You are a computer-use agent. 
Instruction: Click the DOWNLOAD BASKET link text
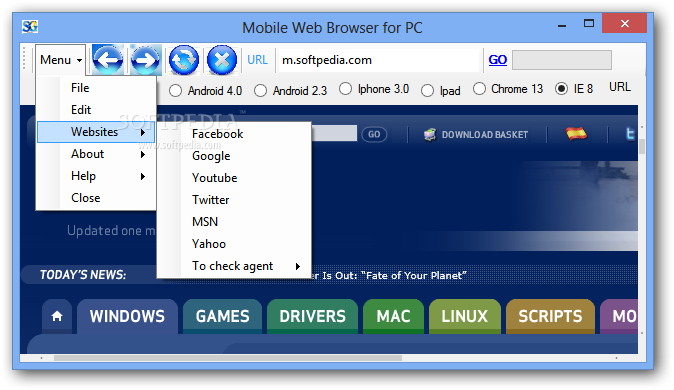point(485,135)
